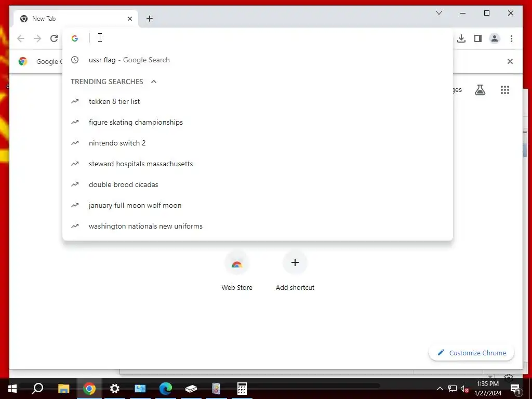This screenshot has height=399, width=532.
Task: Open Settings gear in the taskbar
Action: pyautogui.click(x=115, y=389)
